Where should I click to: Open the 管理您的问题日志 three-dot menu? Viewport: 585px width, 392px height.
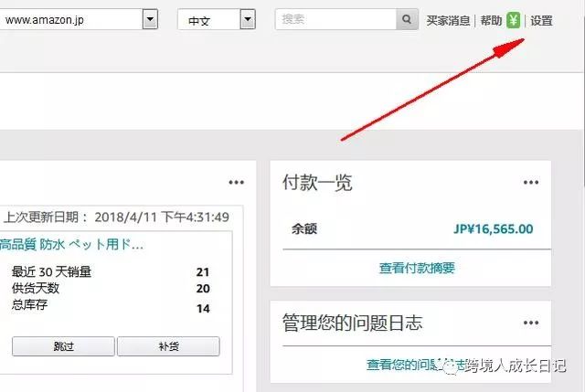tap(531, 323)
